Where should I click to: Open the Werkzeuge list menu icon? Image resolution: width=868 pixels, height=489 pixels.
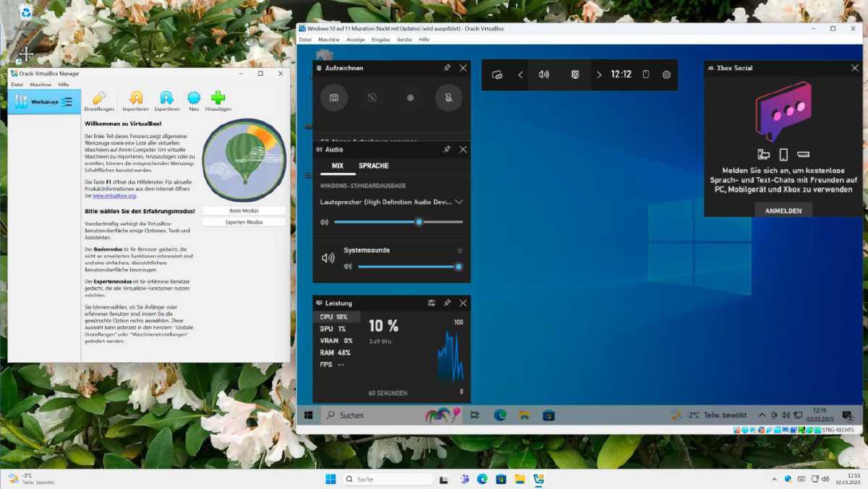tap(67, 102)
